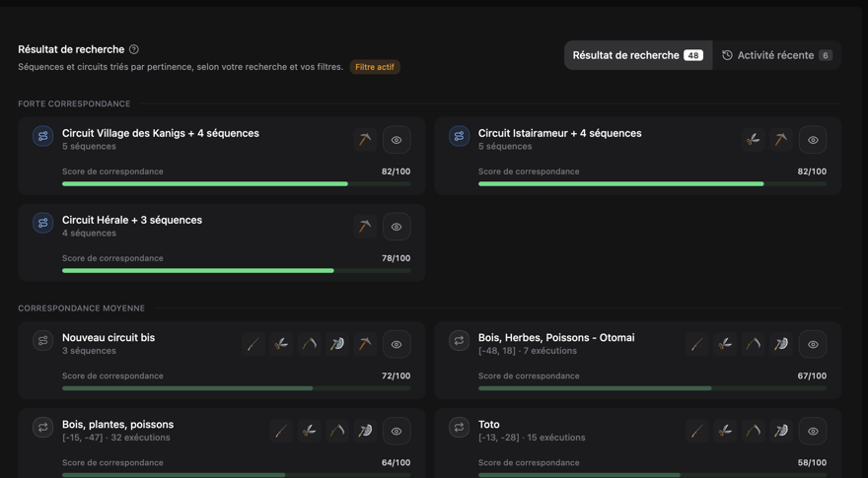The image size is (868, 478).
Task: Click the scythe icon on Bois, Herbes, Poissons - Otomai
Action: [753, 344]
